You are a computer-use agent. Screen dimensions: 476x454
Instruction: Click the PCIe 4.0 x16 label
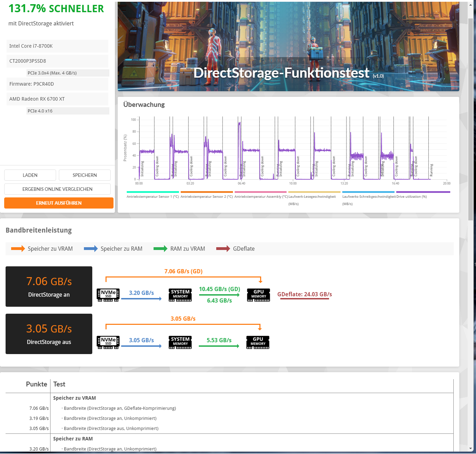(x=68, y=111)
